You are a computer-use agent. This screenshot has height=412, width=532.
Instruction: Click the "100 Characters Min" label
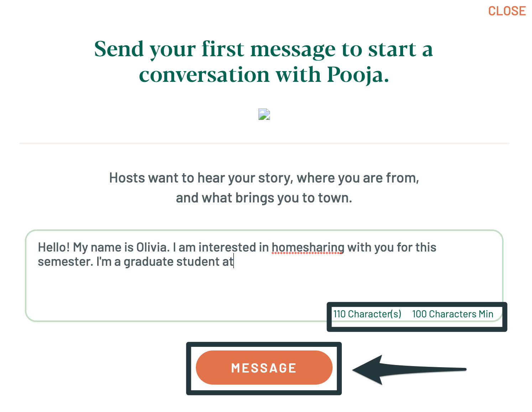coord(453,314)
